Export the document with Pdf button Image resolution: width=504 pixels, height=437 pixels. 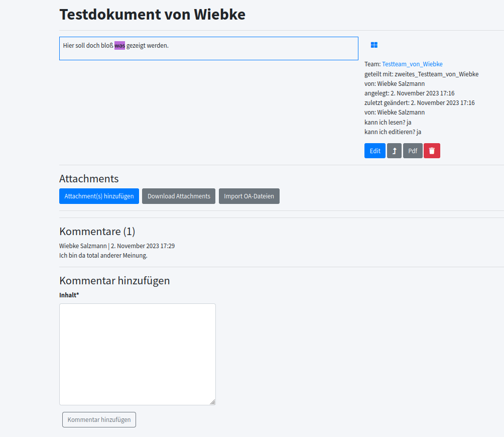(413, 151)
